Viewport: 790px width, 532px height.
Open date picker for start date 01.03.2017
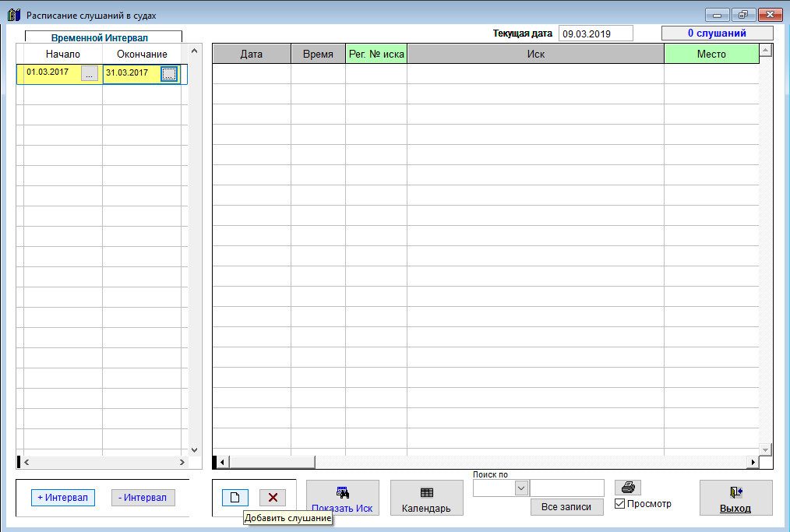(x=89, y=73)
